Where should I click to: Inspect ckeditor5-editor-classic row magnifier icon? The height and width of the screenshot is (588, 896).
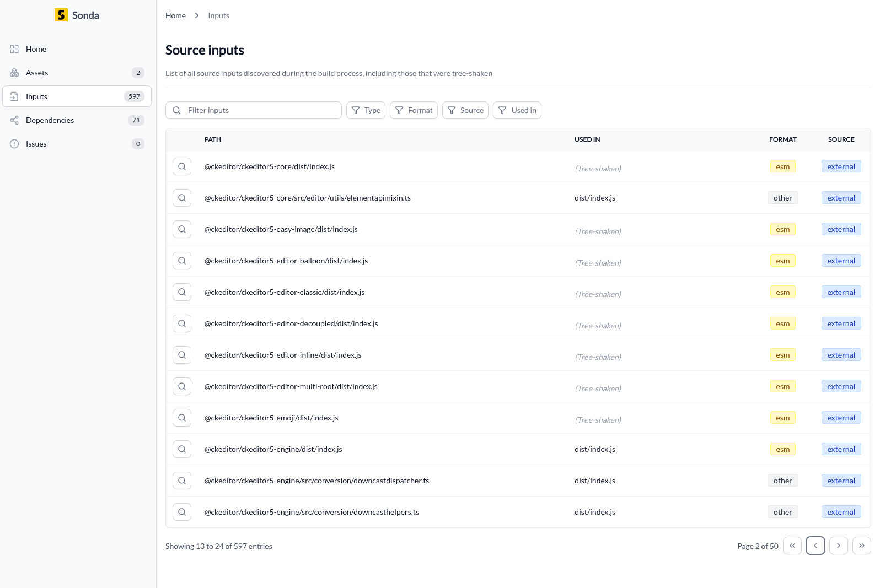[182, 292]
